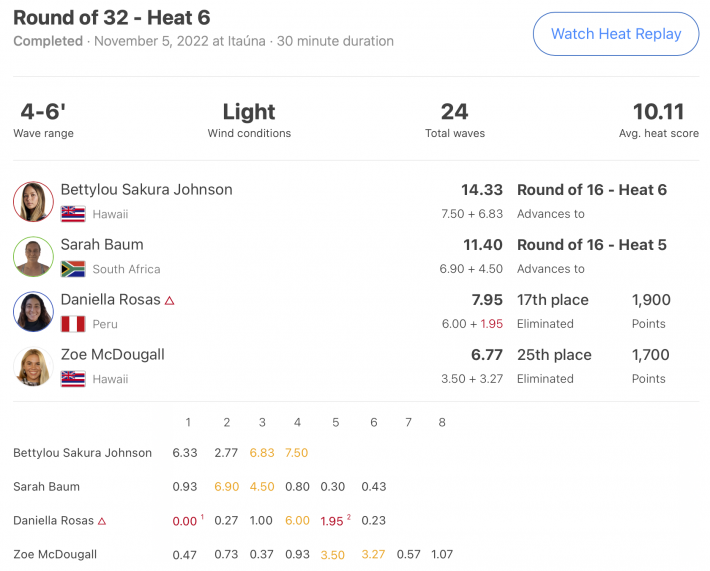Image resolution: width=710 pixels, height=571 pixels.
Task: Click the South Africa flag icon
Action: click(73, 269)
